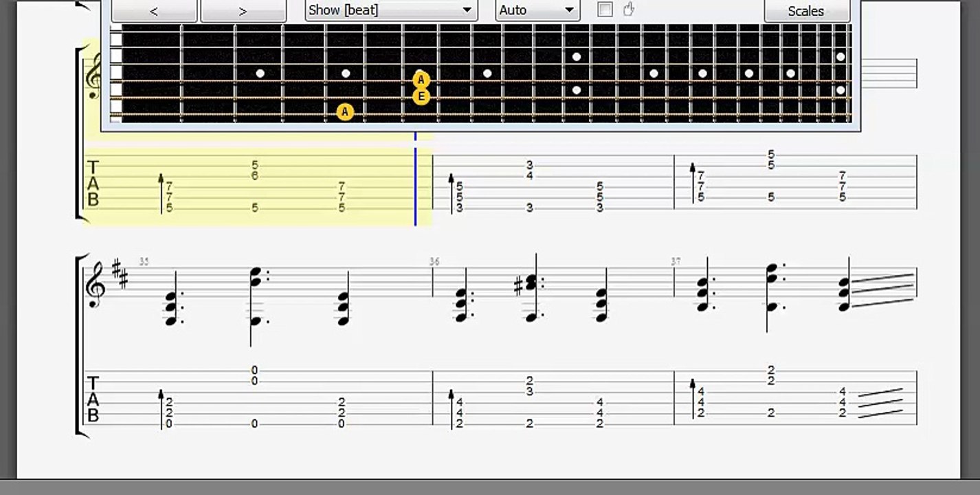Open the Scales button
The width and height of the screenshot is (980, 495).
click(x=806, y=11)
